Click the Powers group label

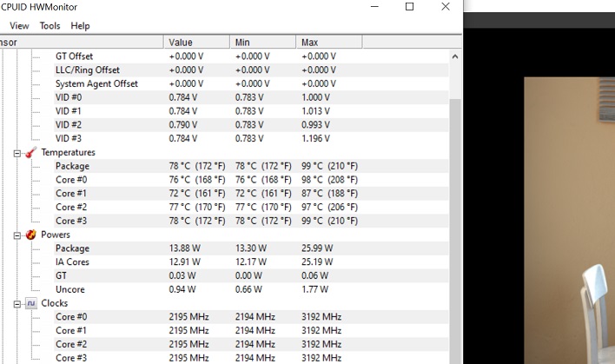coord(56,235)
